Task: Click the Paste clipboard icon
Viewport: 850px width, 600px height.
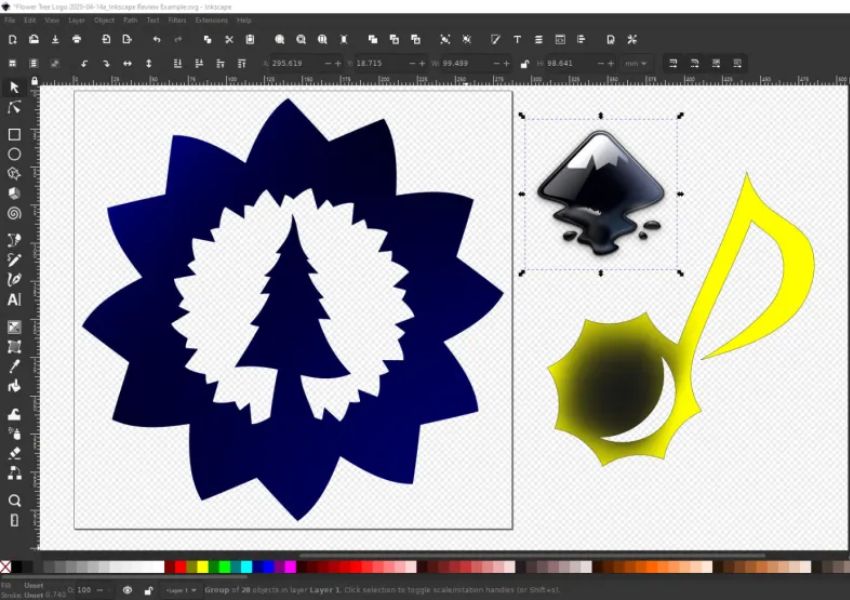Action: [250, 40]
